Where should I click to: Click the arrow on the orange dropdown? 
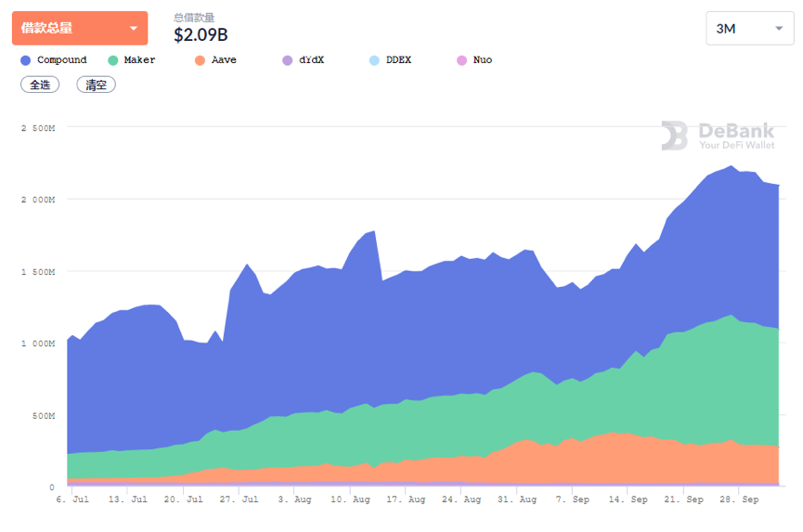pyautogui.click(x=134, y=28)
